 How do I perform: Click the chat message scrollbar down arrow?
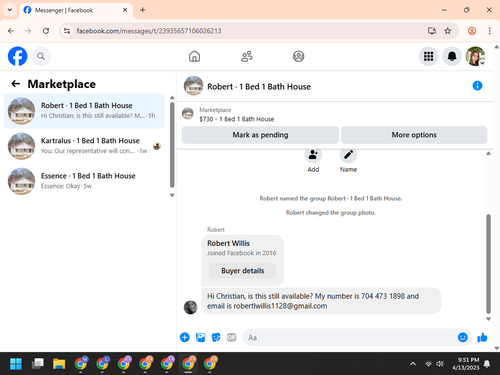tap(488, 319)
